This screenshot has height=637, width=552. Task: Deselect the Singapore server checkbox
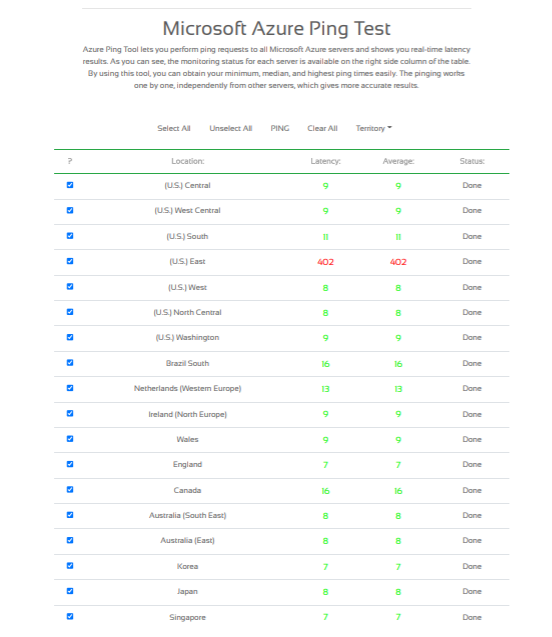click(x=70, y=616)
